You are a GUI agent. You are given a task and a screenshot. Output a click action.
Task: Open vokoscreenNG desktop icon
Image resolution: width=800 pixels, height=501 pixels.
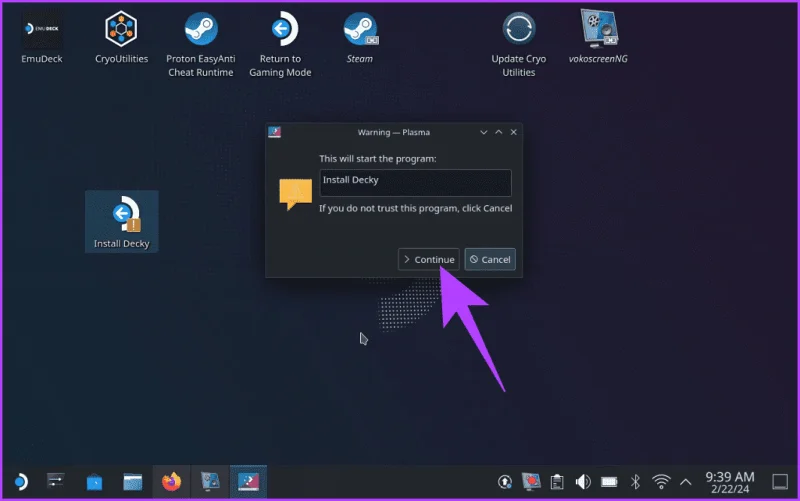coord(598,37)
